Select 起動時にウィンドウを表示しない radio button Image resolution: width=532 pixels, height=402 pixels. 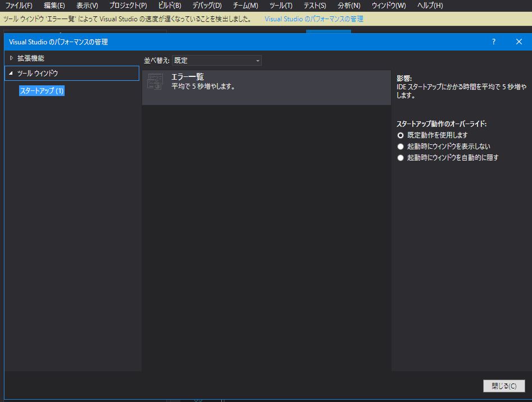tap(401, 147)
